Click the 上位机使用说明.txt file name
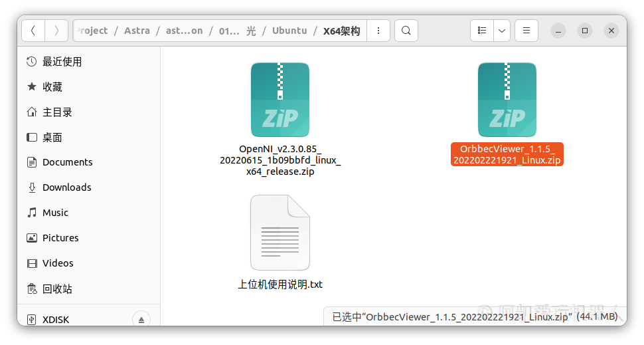 [280, 285]
